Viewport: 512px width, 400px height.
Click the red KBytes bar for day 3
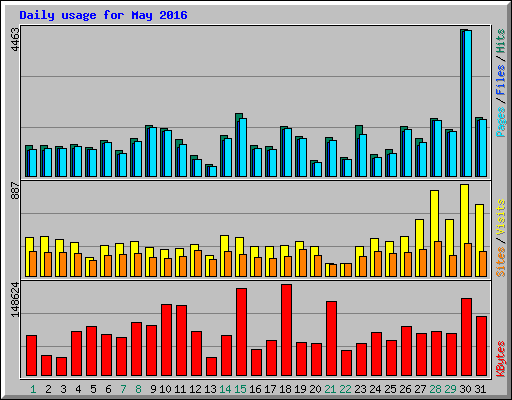point(61,367)
